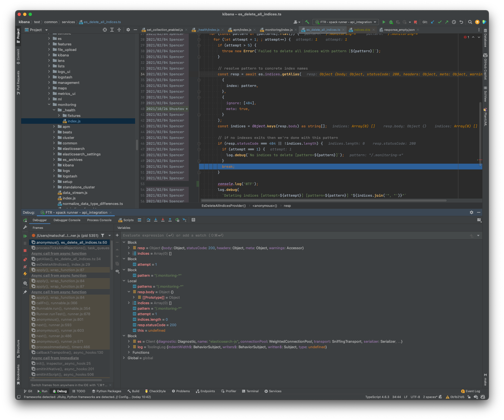Open the Terminal tool window

[x=250, y=391]
